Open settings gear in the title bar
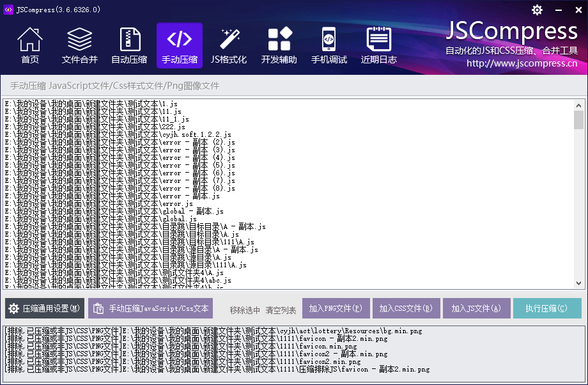This screenshot has width=588, height=385. click(537, 10)
